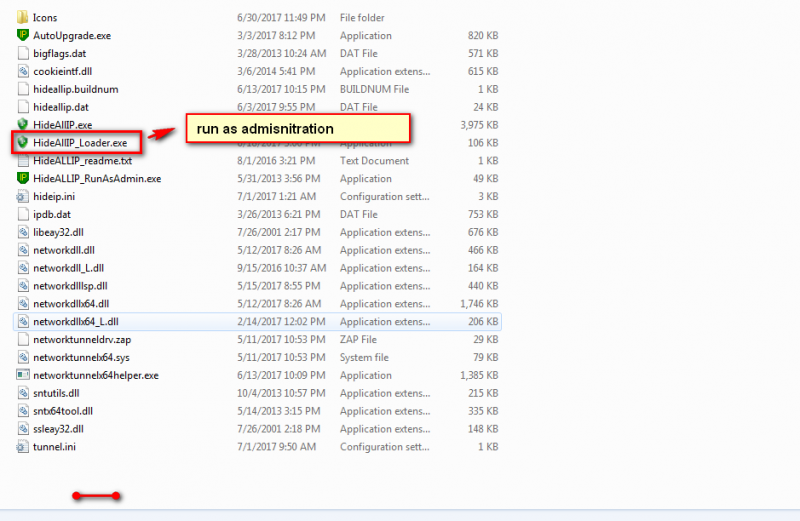Screen dimensions: 800x521
Task: Select the networkdlllsp.dll file icon
Action: (x=22, y=285)
